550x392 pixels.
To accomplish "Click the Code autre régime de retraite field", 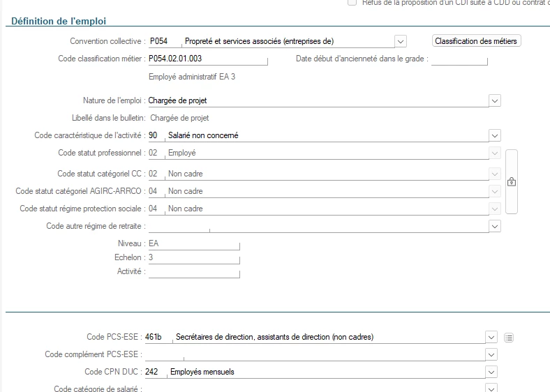I will click(x=318, y=226).
